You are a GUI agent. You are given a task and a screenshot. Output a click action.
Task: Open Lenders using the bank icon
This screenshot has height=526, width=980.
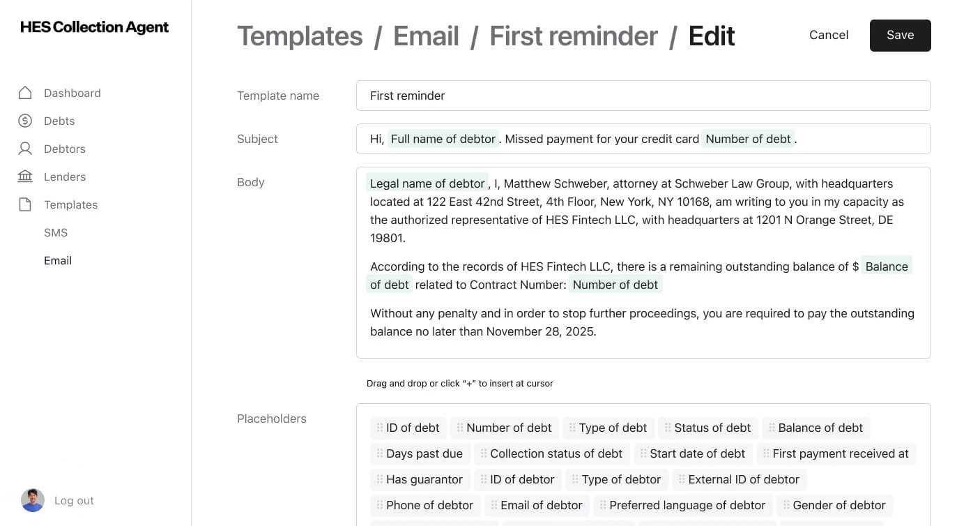point(25,176)
